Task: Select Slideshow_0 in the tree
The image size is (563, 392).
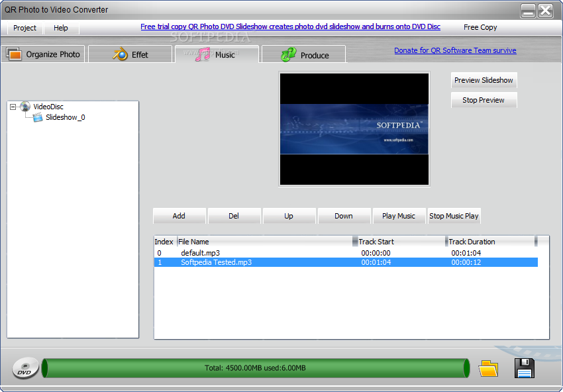Action: click(x=66, y=117)
